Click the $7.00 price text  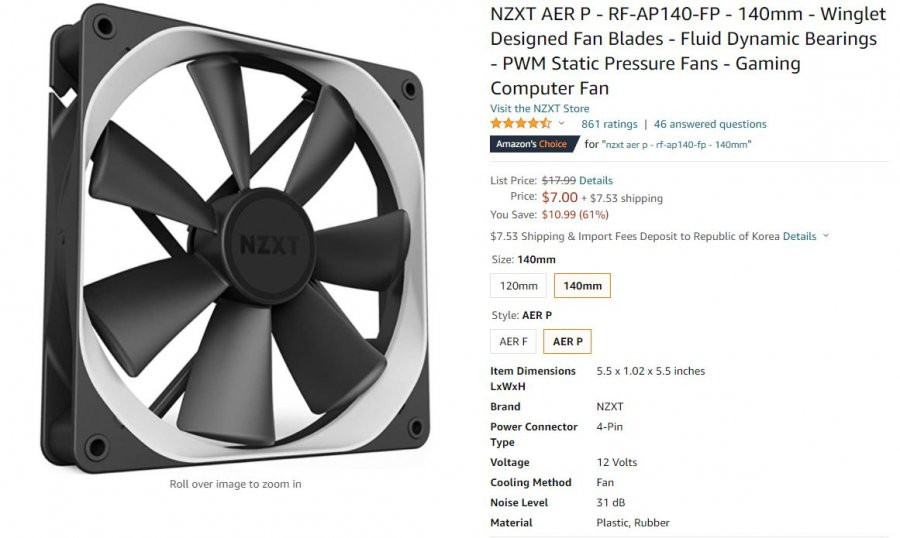(560, 197)
